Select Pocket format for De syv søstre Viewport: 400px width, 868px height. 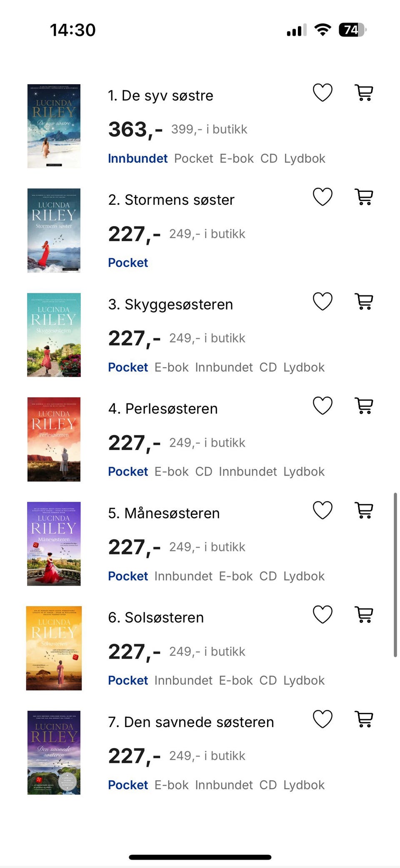click(193, 159)
